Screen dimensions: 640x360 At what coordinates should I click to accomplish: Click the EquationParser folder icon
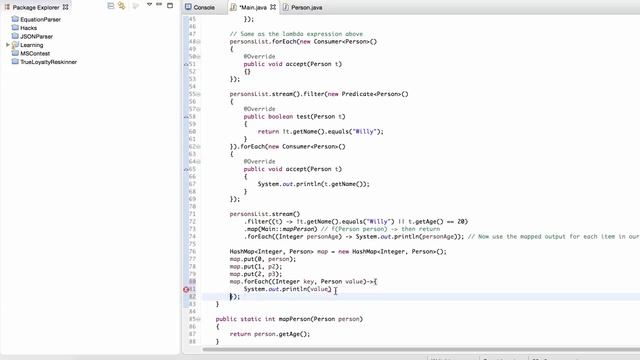(x=16, y=19)
